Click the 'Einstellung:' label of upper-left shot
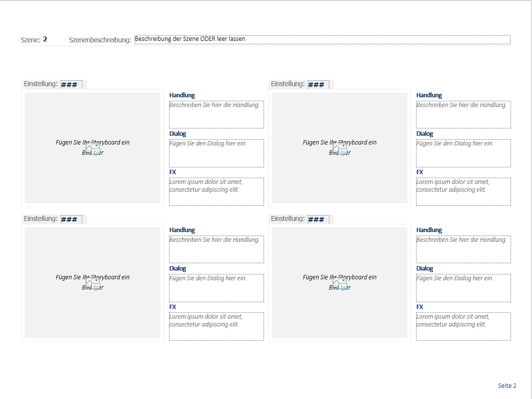Screen dimensions: 532x399 41,84
